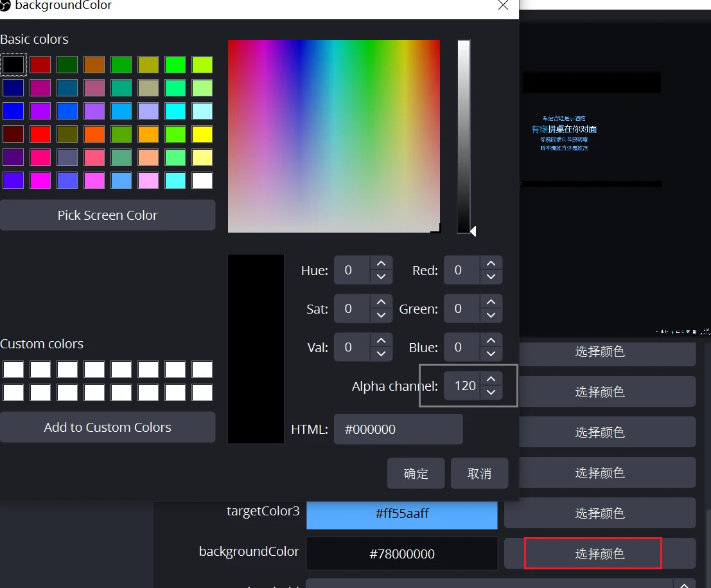Image resolution: width=711 pixels, height=588 pixels.
Task: Select the cyan basic color swatch
Action: (x=175, y=111)
